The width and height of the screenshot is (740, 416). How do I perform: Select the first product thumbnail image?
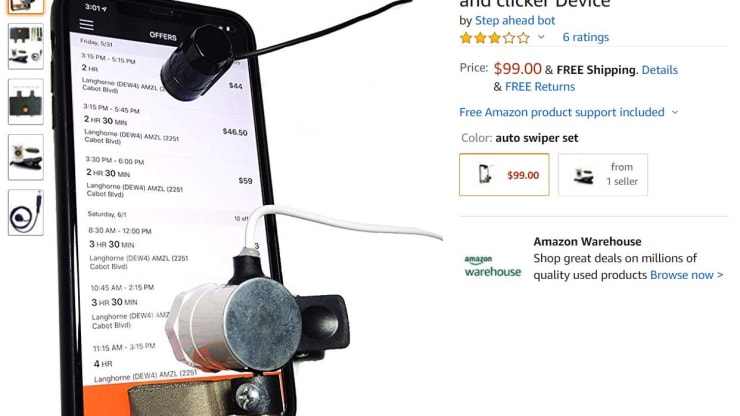coord(25,7)
